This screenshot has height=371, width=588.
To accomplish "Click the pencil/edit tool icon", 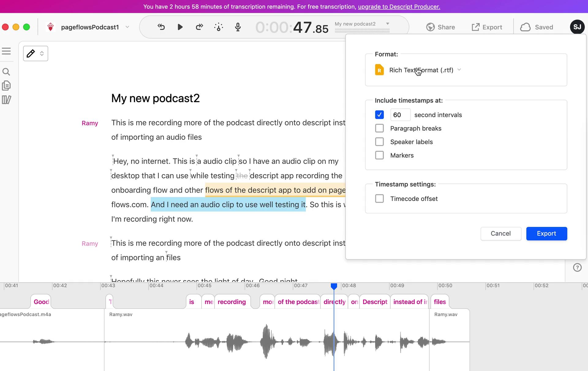I will click(30, 53).
